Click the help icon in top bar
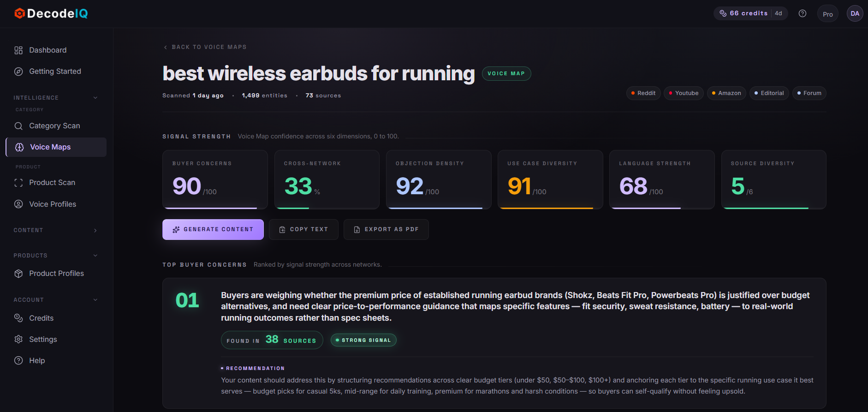 (803, 13)
